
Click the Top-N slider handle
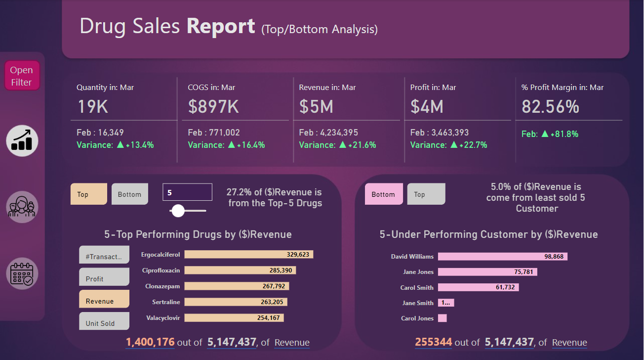(178, 211)
